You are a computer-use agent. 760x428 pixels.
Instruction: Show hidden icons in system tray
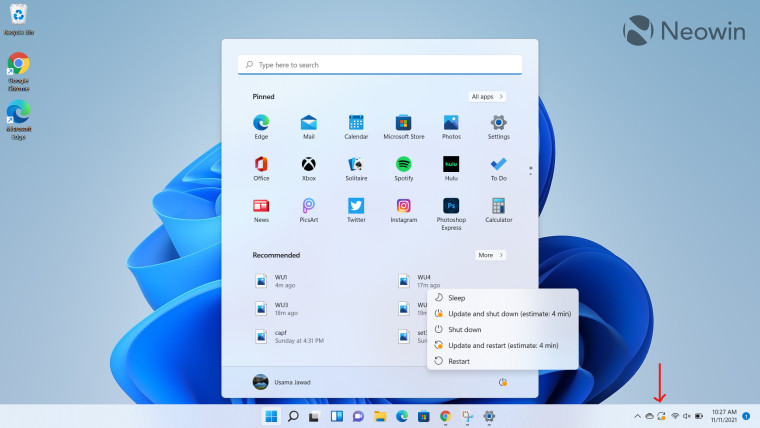click(635, 416)
